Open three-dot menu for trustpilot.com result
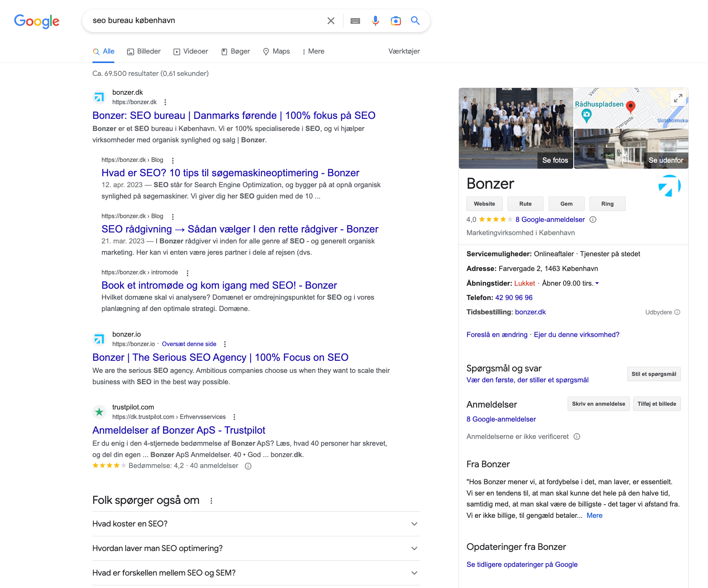 [x=234, y=417]
